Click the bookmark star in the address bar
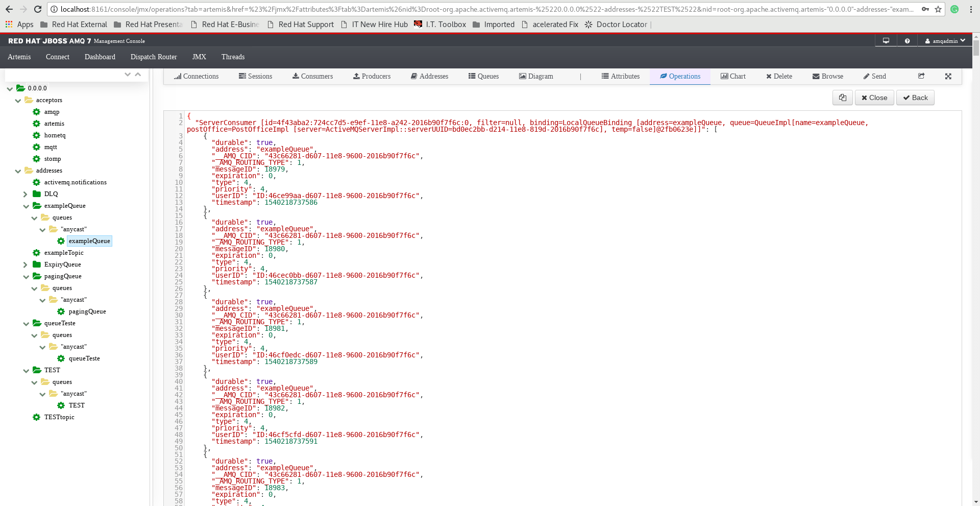 [x=939, y=9]
